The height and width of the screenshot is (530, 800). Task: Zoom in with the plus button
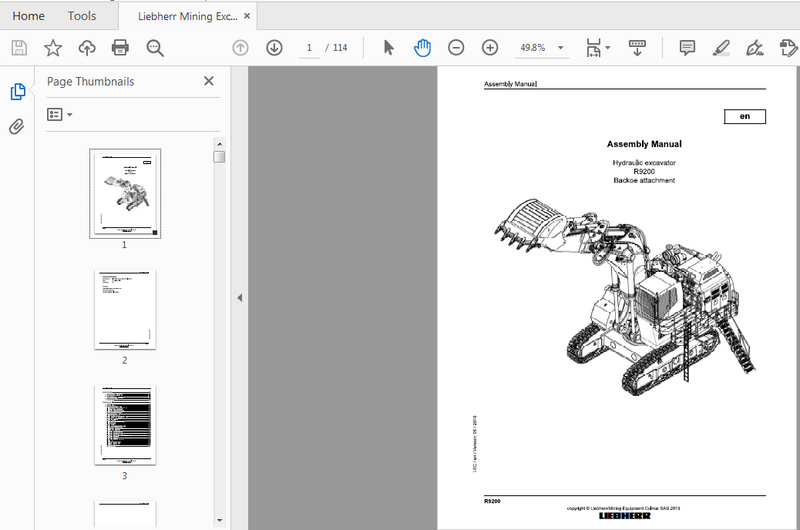click(490, 47)
